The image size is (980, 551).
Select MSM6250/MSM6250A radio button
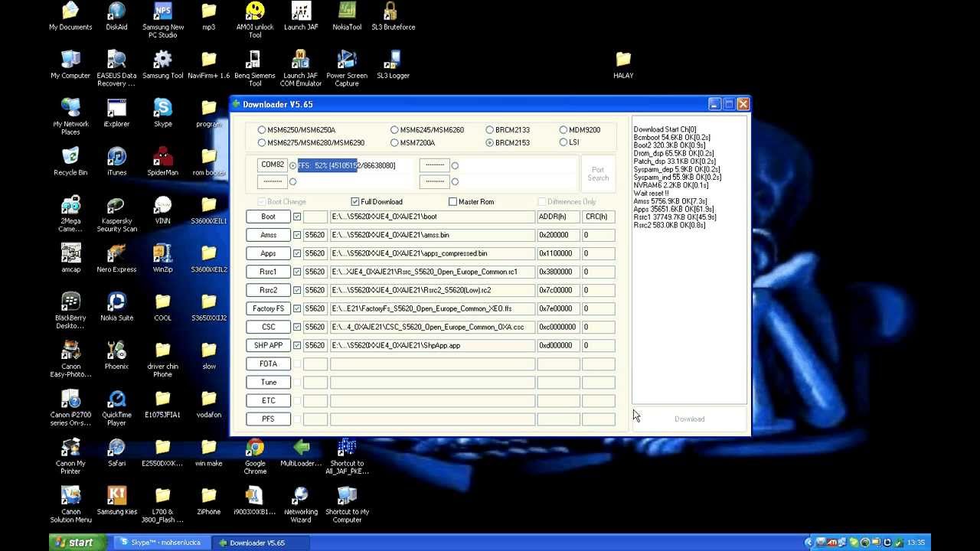coord(262,130)
